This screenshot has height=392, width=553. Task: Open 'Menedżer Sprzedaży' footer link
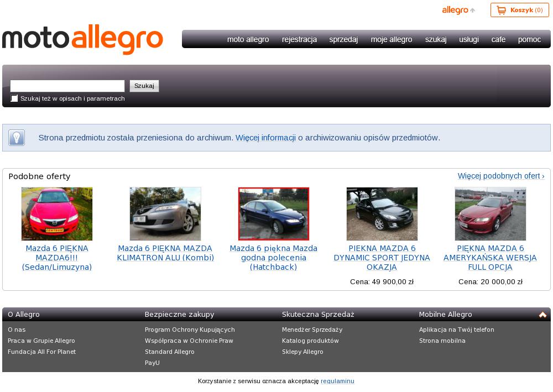click(312, 330)
